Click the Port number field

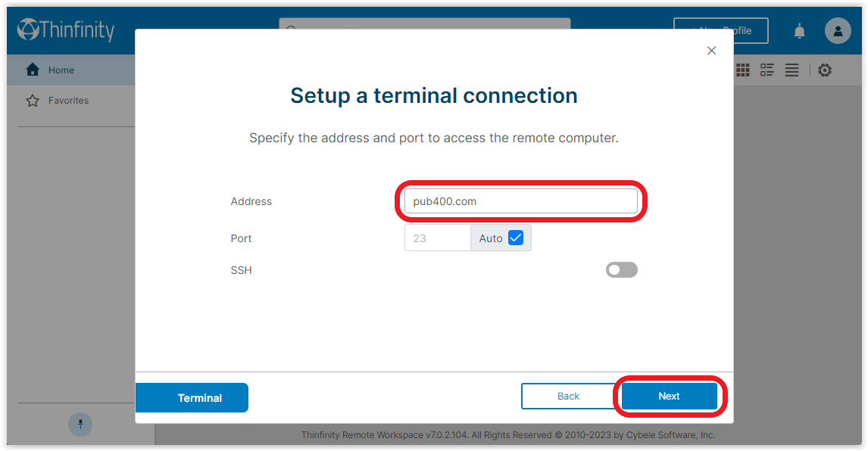coord(437,238)
